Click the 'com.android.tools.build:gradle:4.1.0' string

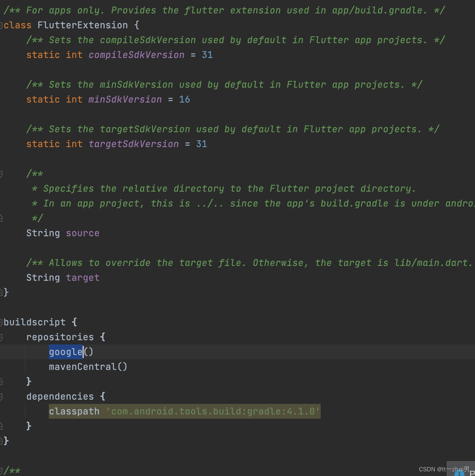213,411
